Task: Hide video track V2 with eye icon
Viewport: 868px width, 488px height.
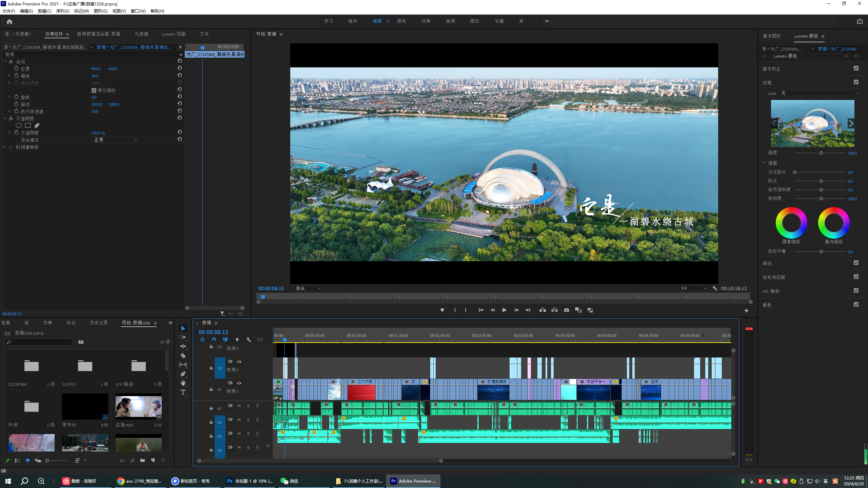Action: point(239,362)
